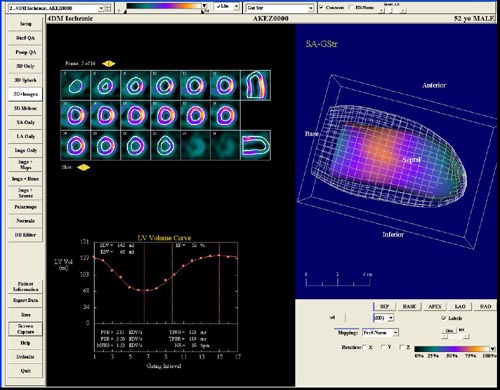
Task: Toggle the checkbox right of Contours
Action: pyautogui.click(x=351, y=7)
